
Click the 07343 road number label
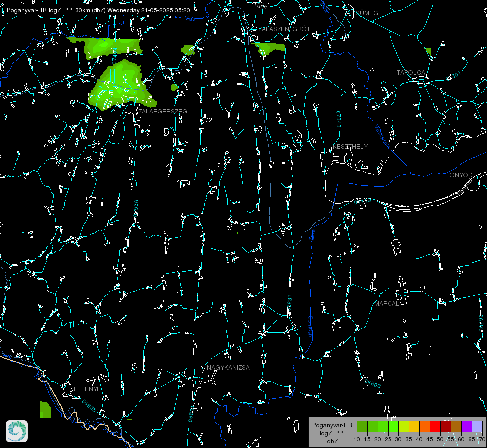(339, 119)
